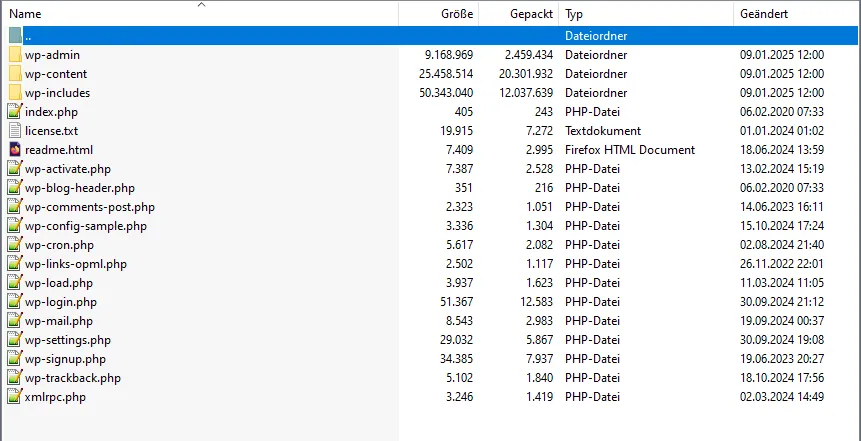Click the wp-settings.php file icon
The height and width of the screenshot is (441, 861).
(x=15, y=339)
